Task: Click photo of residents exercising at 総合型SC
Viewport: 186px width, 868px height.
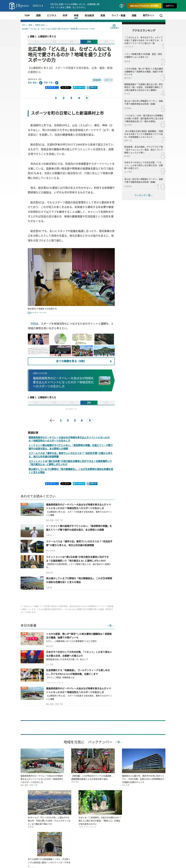Action: [x=71, y=277]
